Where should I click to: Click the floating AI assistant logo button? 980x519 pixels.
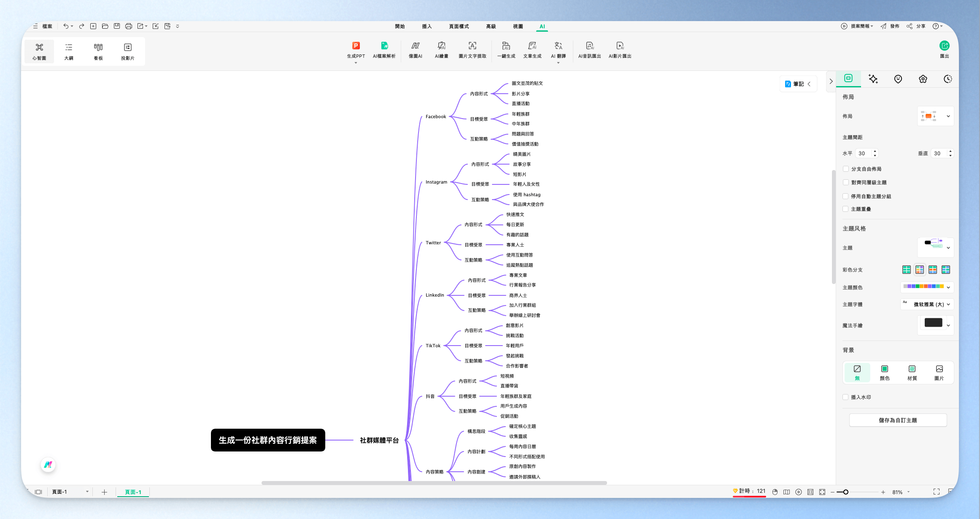tap(49, 465)
